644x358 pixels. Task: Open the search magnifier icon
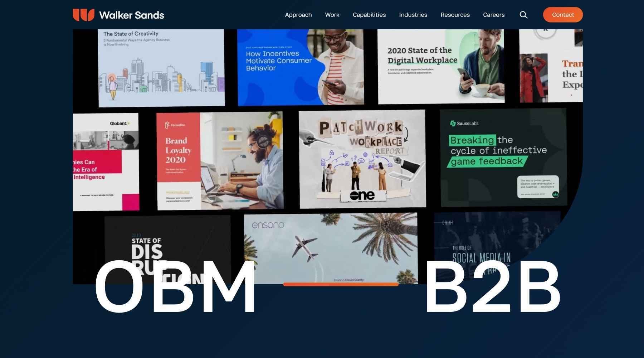(x=523, y=15)
